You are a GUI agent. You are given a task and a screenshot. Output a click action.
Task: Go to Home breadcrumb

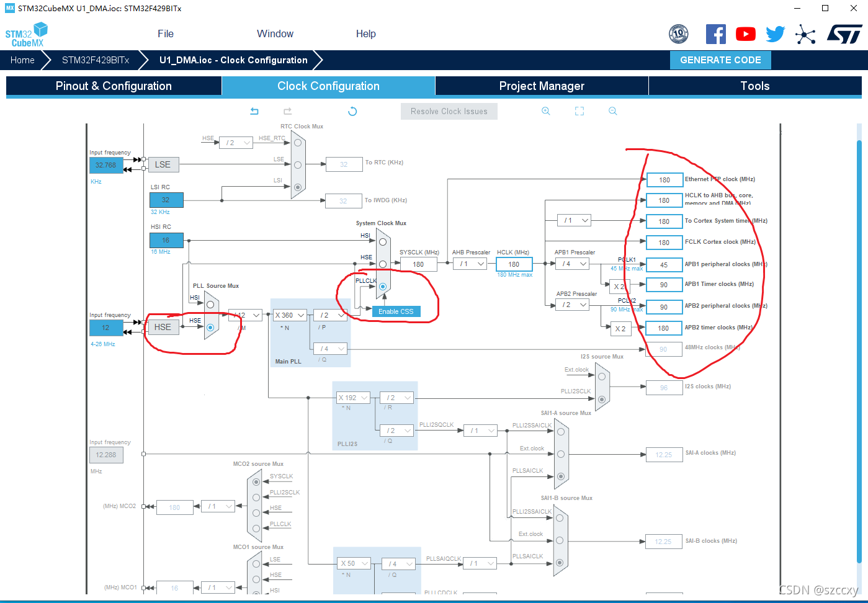coord(22,60)
